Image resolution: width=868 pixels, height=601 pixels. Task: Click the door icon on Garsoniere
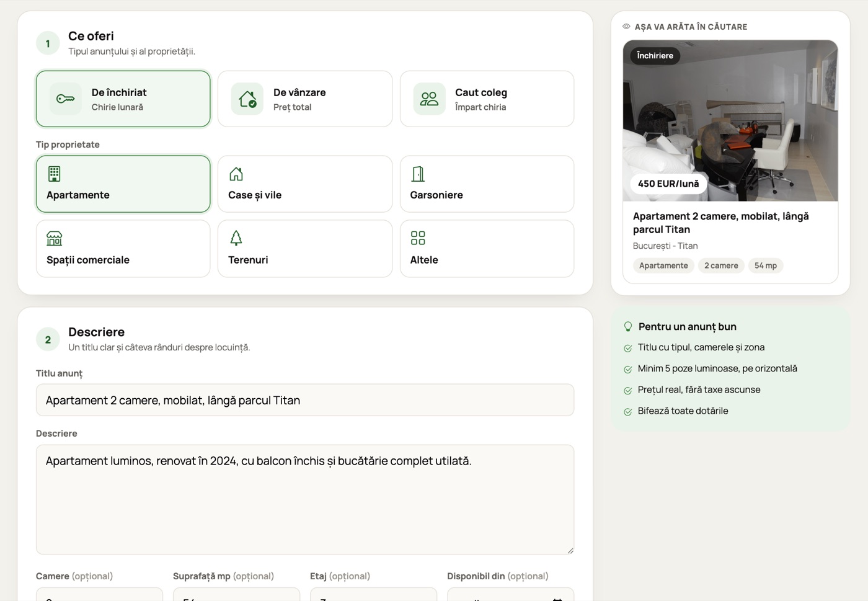[x=418, y=174]
